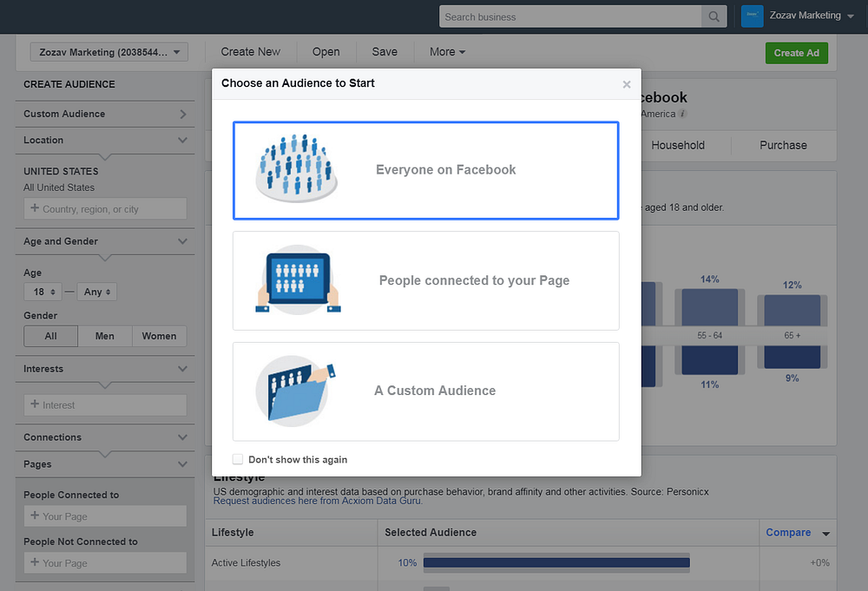Viewport: 868px width, 591px height.
Task: Click the 55 - 64 upper 14% bar
Action: (710, 307)
